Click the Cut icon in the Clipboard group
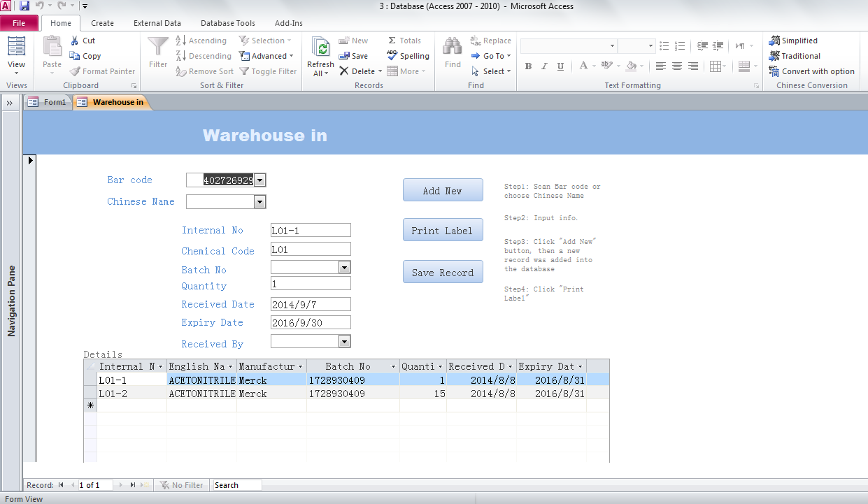This screenshot has height=504, width=868. coord(75,41)
